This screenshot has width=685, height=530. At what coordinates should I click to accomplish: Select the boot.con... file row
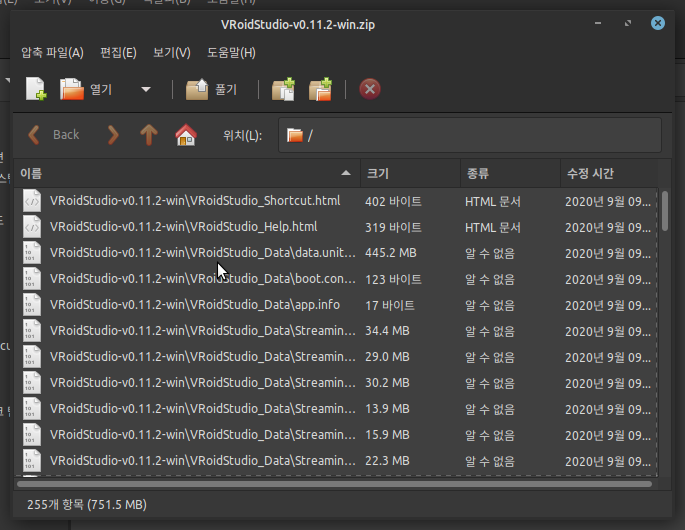(x=336, y=279)
